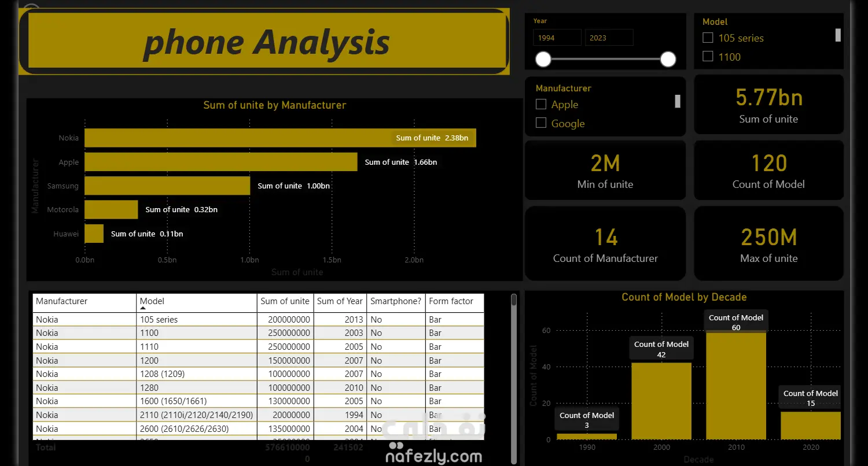Click the 'Sum of unite 2.38bn' data label
The width and height of the screenshot is (868, 466).
pos(432,138)
